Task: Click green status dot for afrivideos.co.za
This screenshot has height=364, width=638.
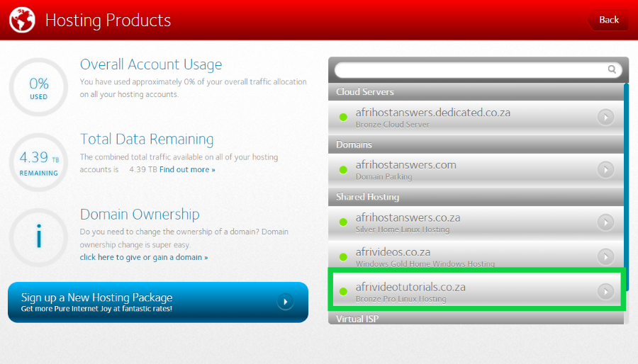Action: (x=344, y=257)
